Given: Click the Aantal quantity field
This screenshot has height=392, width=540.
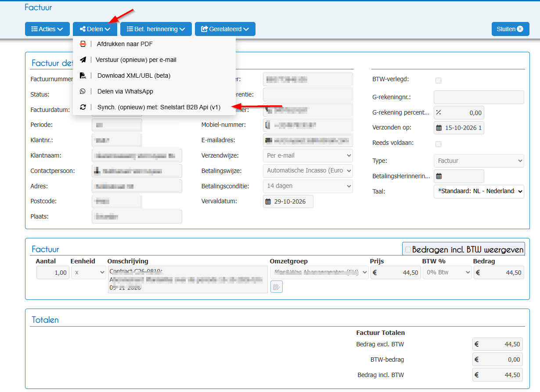Looking at the screenshot, I should (53, 273).
